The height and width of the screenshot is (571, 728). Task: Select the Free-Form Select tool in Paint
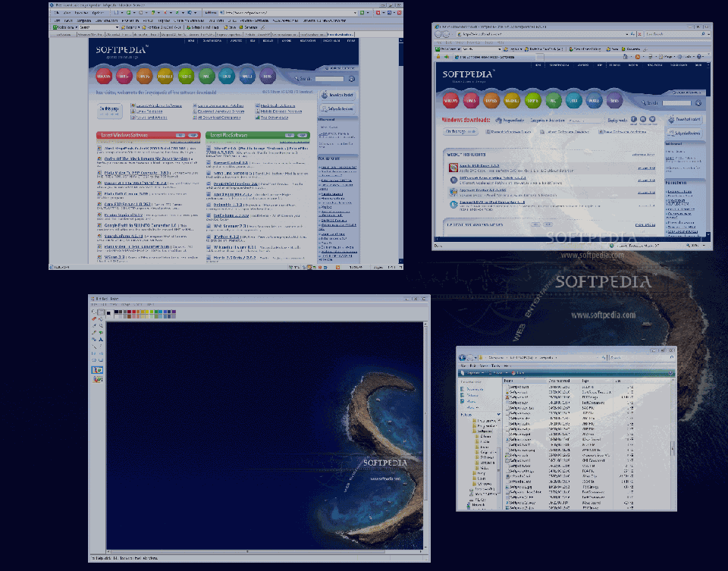point(94,312)
